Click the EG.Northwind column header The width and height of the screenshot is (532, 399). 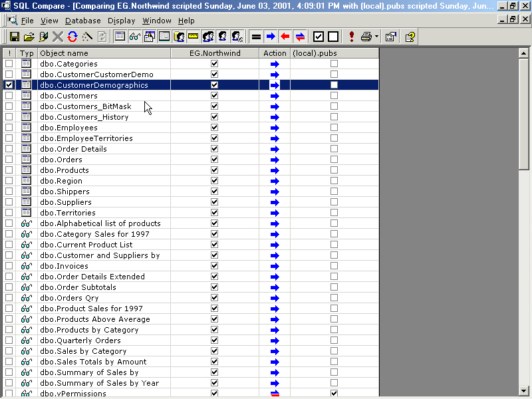pyautogui.click(x=215, y=53)
